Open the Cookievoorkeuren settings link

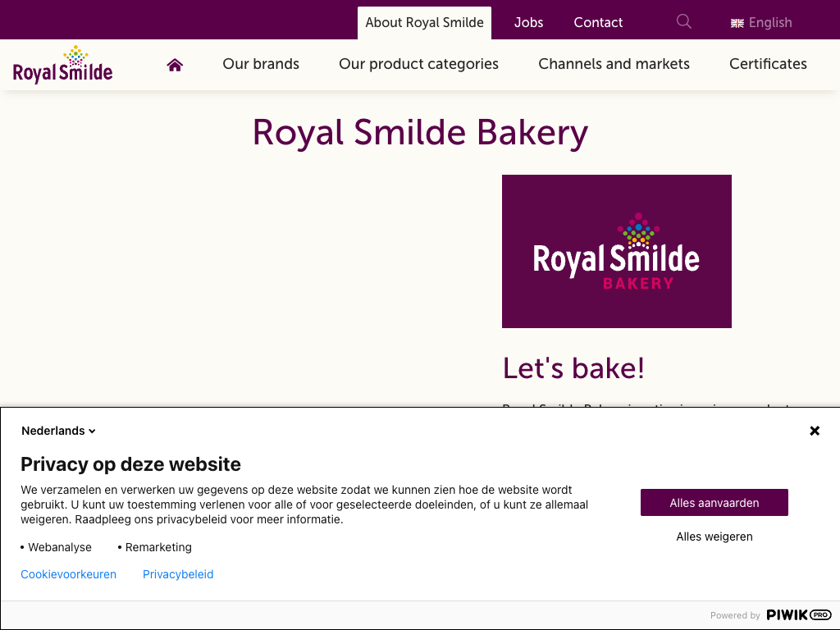[x=68, y=574]
